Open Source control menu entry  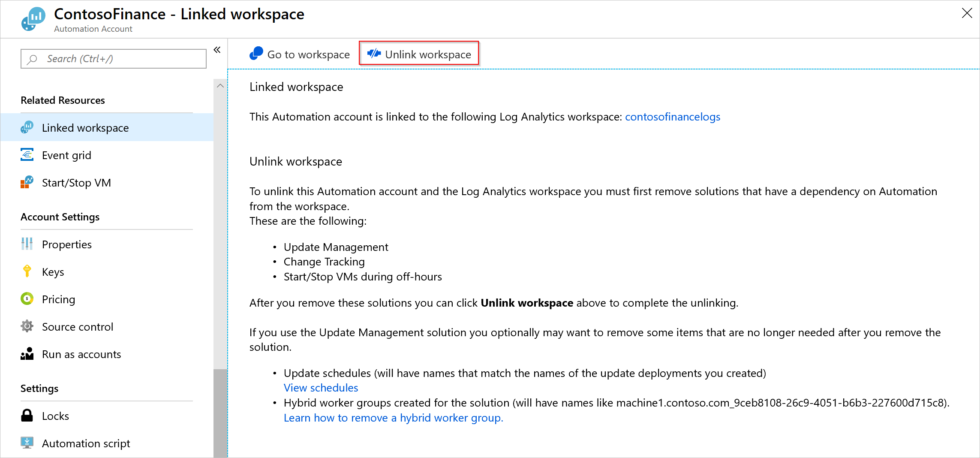click(78, 327)
